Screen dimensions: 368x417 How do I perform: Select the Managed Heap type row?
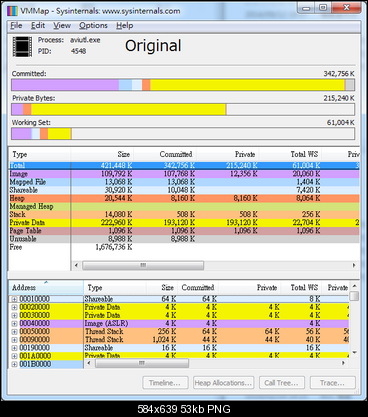coord(184,206)
